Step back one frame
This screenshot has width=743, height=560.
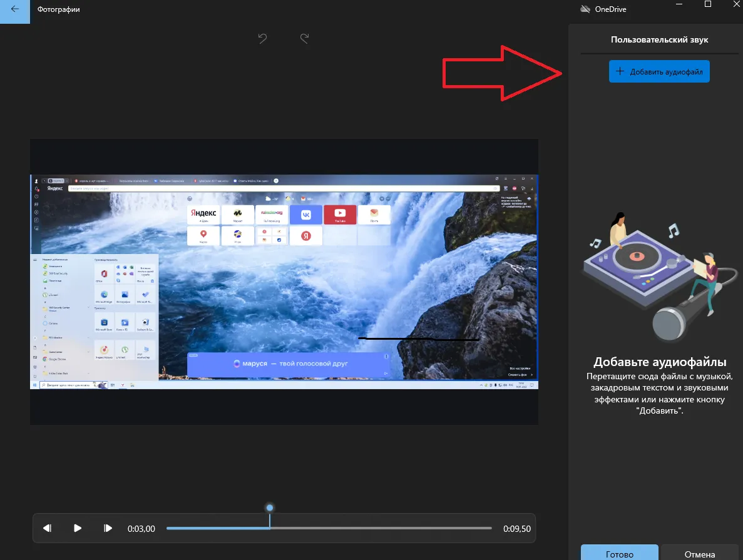pos(47,528)
